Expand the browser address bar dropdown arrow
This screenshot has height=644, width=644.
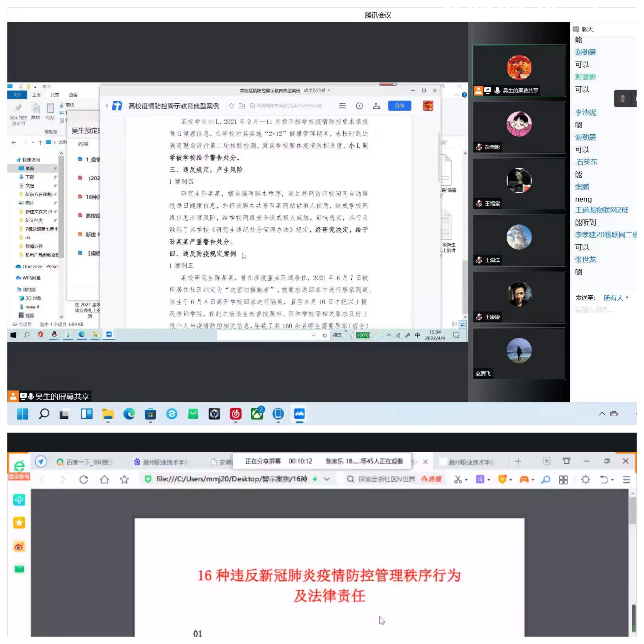(327, 479)
